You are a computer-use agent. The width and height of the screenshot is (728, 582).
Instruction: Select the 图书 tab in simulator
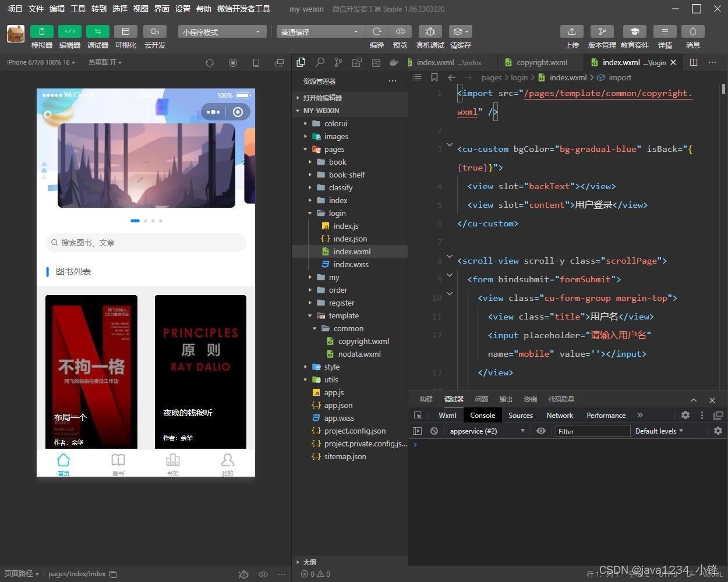point(118,465)
